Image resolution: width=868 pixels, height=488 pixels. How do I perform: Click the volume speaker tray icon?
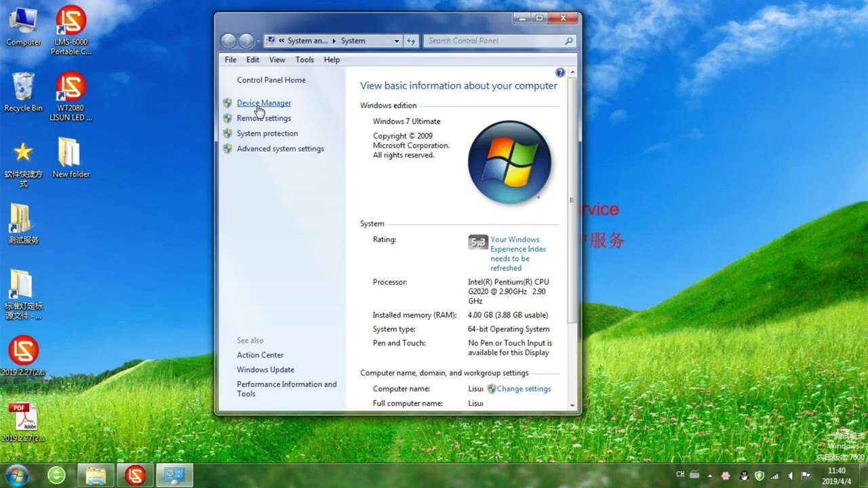point(791,475)
